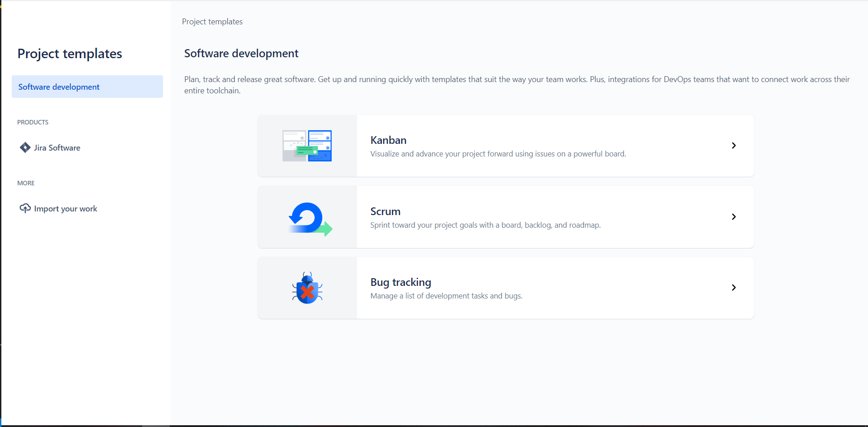Click the Kanban board illustration icon
The image size is (868, 427).
tap(307, 146)
